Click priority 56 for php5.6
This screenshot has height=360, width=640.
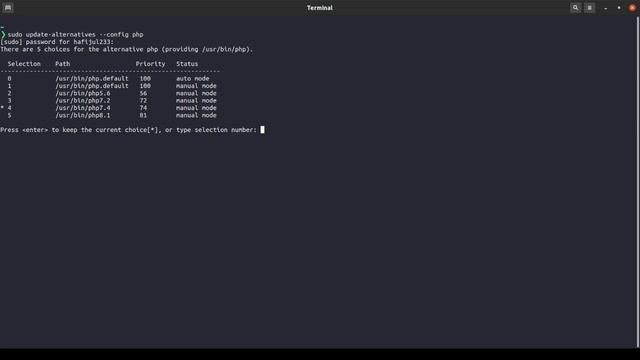click(x=143, y=93)
